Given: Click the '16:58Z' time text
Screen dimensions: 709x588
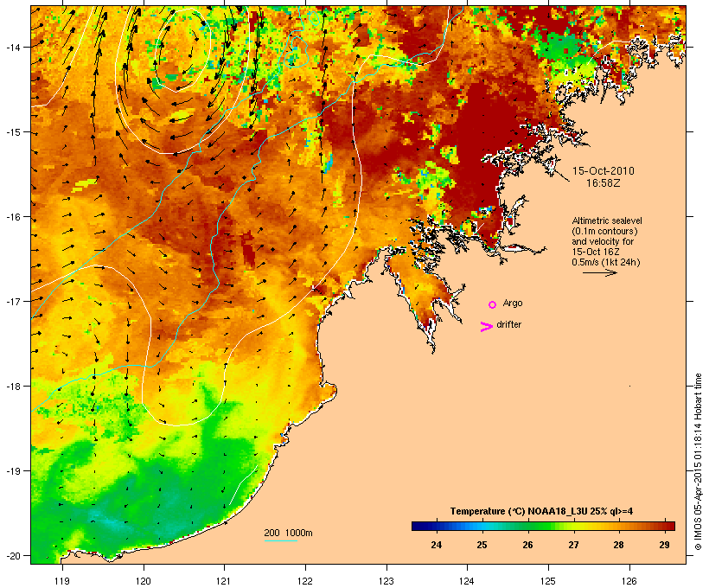Looking at the screenshot, I should pos(604,183).
